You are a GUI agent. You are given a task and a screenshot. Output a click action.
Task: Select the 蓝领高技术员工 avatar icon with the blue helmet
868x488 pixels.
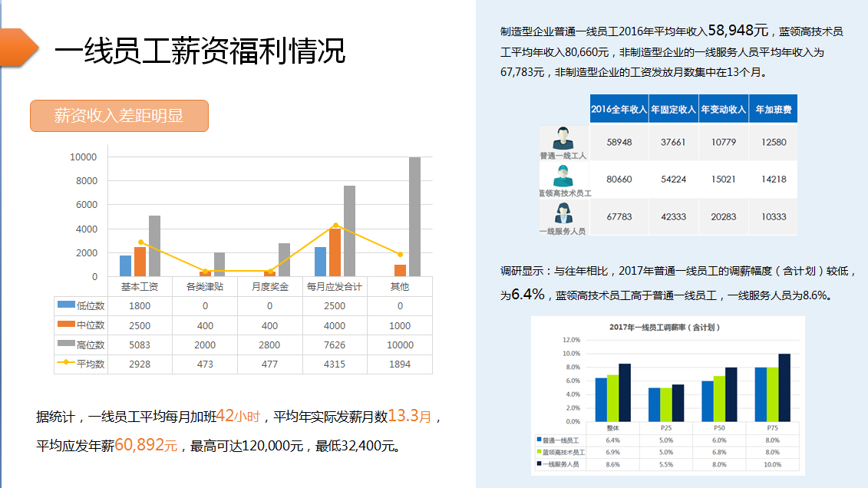(x=564, y=176)
